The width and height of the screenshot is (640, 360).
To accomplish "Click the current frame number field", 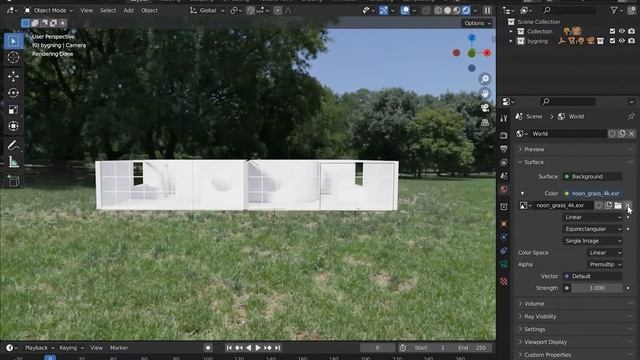I will [378, 348].
